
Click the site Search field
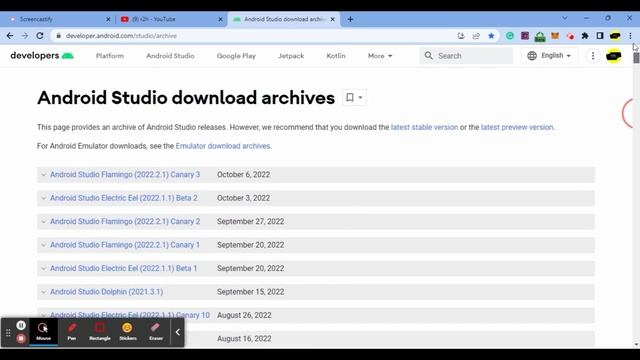[x=467, y=56]
